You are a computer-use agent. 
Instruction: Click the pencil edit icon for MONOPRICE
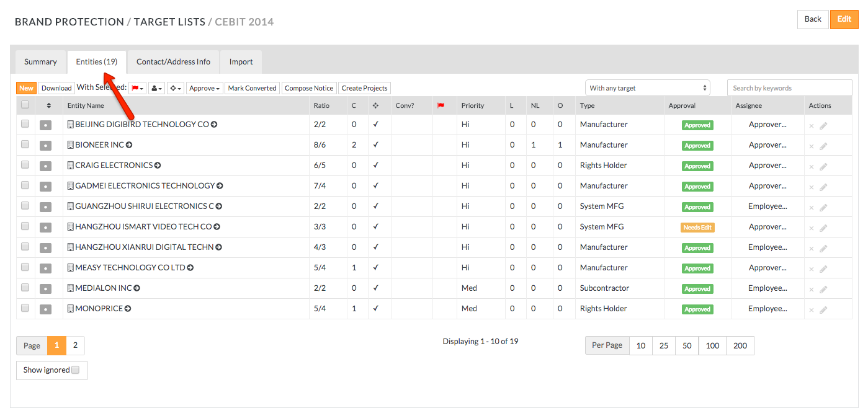[823, 309]
